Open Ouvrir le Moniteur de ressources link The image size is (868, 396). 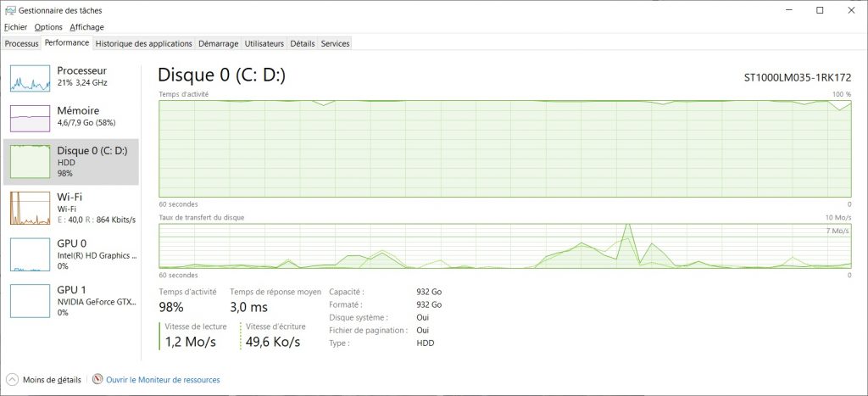point(163,380)
